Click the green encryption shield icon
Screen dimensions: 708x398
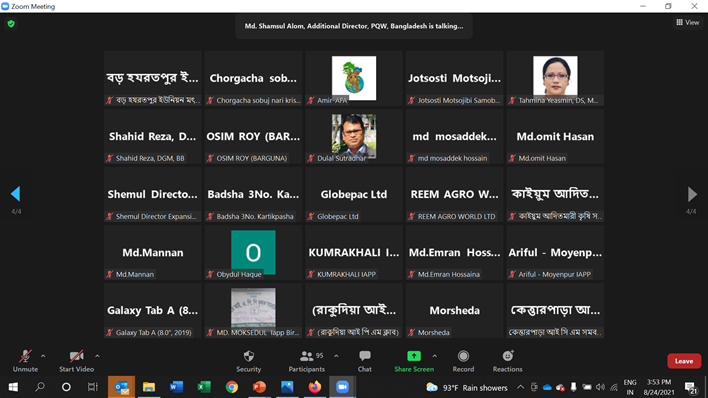click(11, 23)
